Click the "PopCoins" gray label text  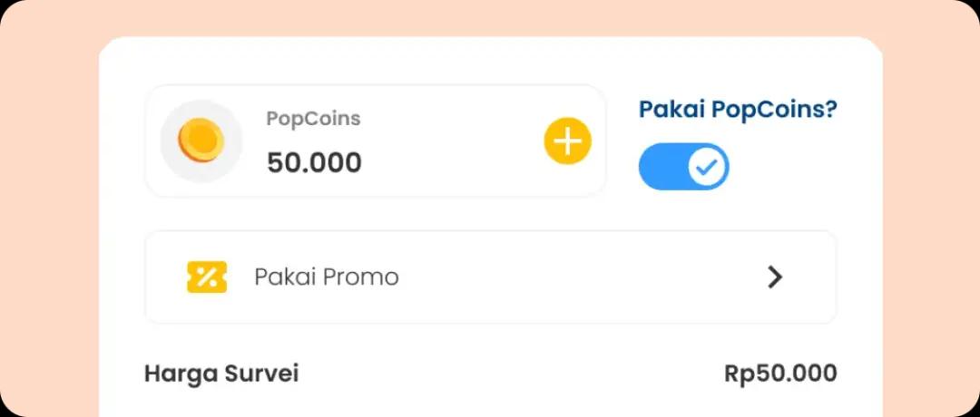point(313,119)
